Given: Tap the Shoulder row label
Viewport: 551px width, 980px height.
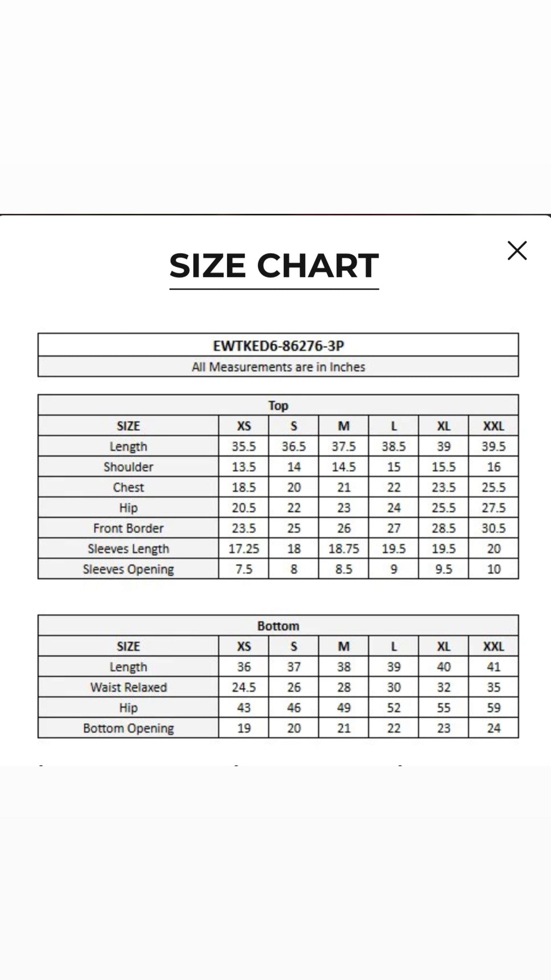Looking at the screenshot, I should pyautogui.click(x=129, y=467).
